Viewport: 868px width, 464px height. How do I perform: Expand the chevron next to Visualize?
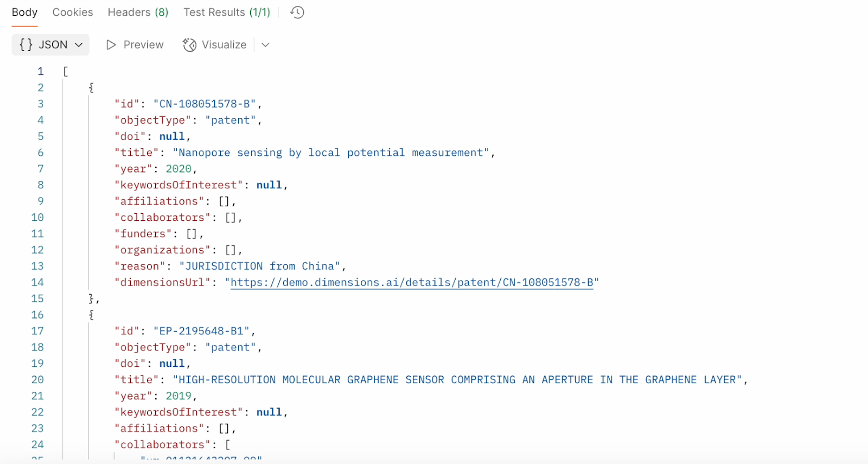tap(265, 45)
